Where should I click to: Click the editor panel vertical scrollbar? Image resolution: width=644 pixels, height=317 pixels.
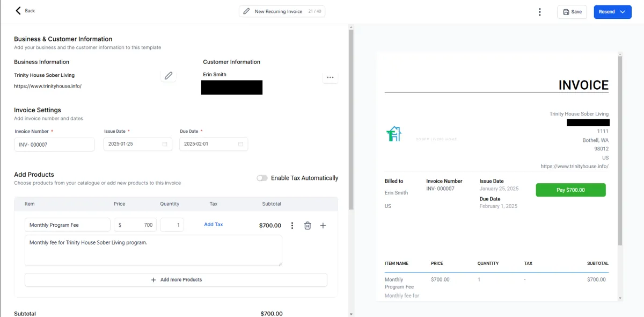tap(352, 118)
